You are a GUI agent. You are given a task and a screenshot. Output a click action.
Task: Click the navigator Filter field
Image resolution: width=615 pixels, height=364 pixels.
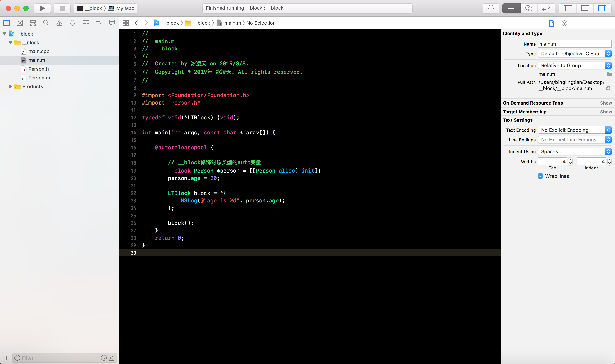60,358
